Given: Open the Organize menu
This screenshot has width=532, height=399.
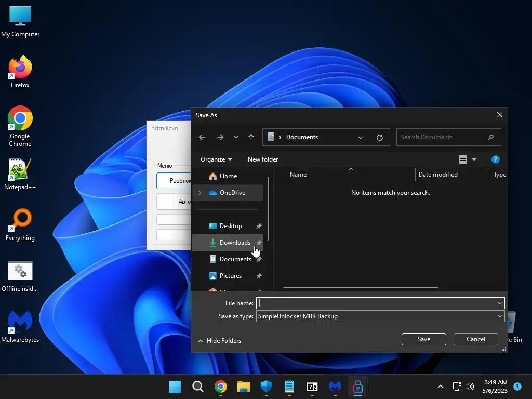Looking at the screenshot, I should coord(216,159).
